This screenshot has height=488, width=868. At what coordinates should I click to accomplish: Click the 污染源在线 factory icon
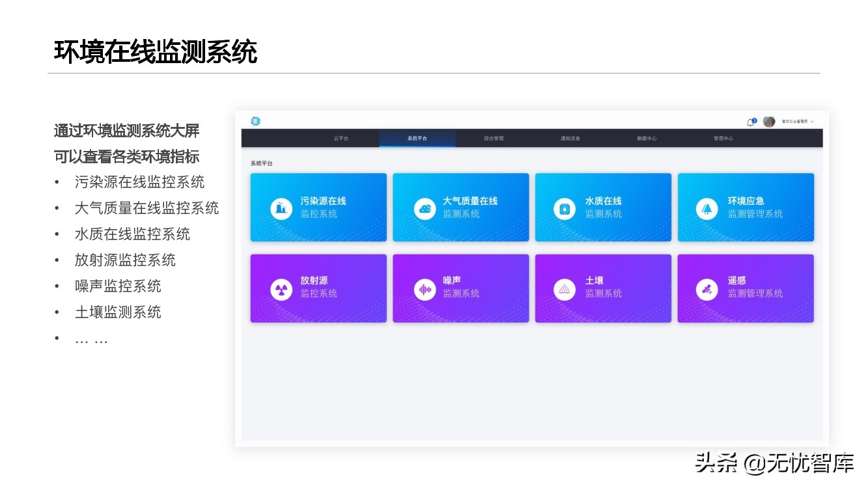click(x=281, y=208)
